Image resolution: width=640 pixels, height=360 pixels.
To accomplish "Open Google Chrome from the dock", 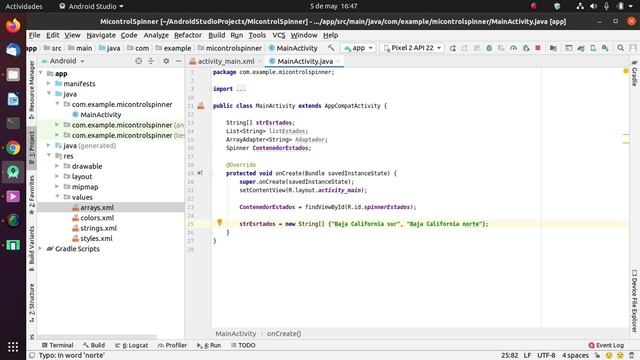I will click(x=13, y=147).
